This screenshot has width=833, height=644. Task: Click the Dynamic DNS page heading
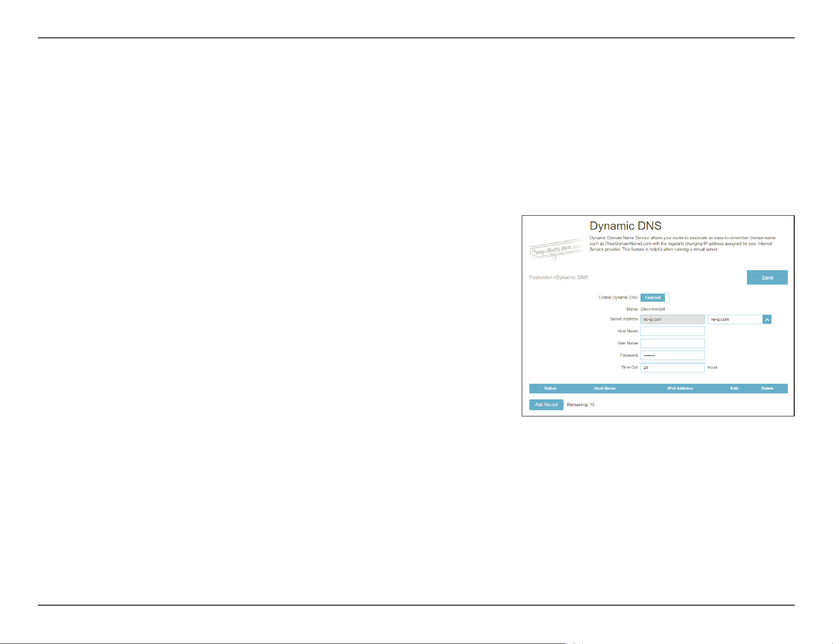(x=625, y=226)
